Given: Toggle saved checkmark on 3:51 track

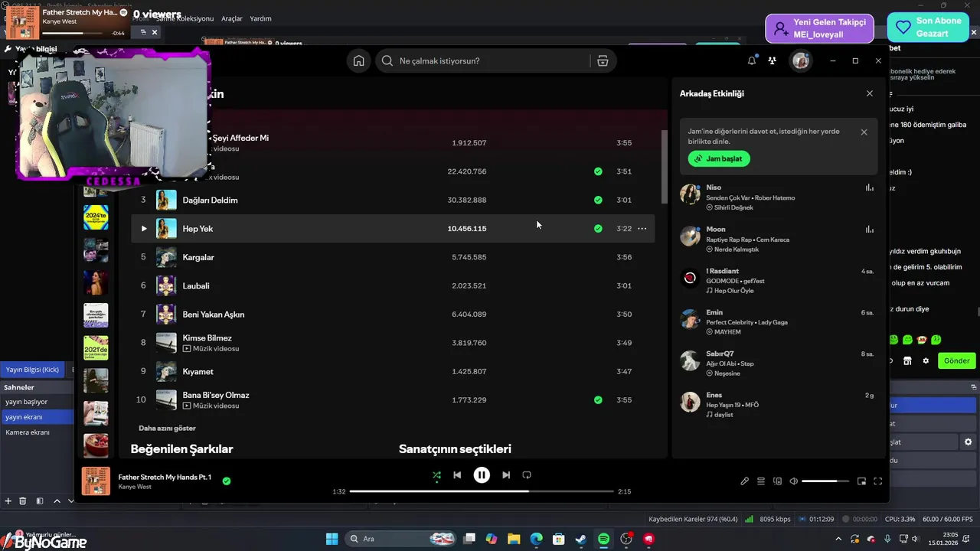Looking at the screenshot, I should tap(598, 171).
